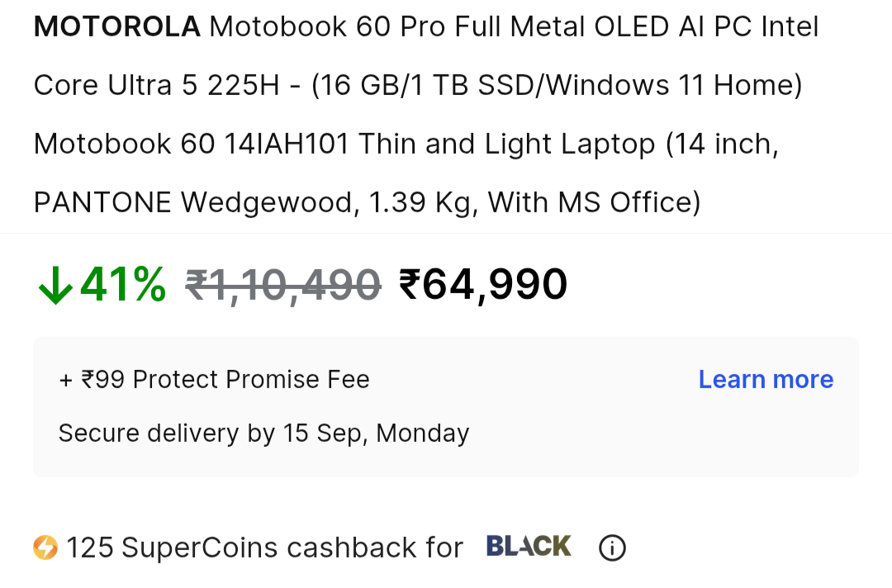Click the 41% discount label
Image resolution: width=892 pixels, height=588 pixels.
(x=123, y=284)
